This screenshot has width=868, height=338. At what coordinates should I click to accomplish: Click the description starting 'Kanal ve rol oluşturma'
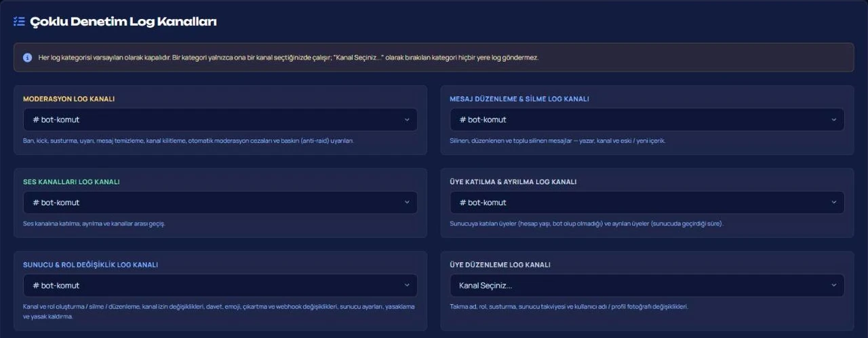pyautogui.click(x=219, y=311)
